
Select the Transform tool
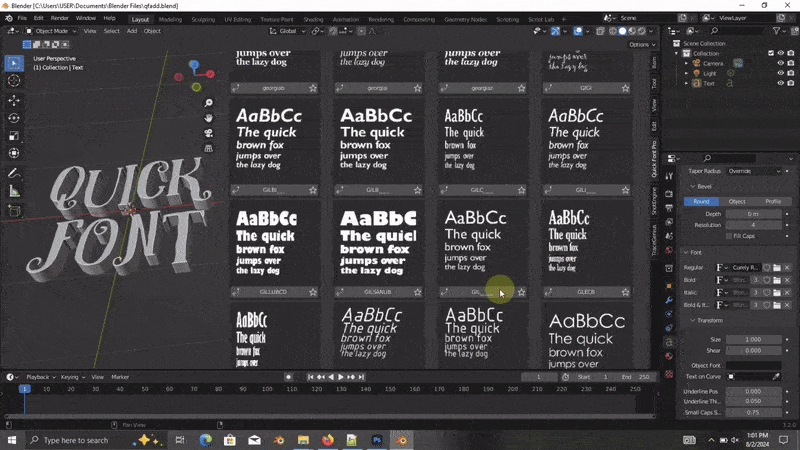[14, 153]
